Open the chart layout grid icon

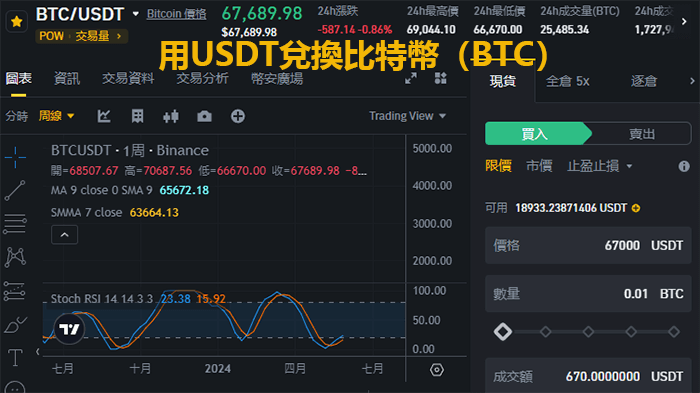click(441, 78)
